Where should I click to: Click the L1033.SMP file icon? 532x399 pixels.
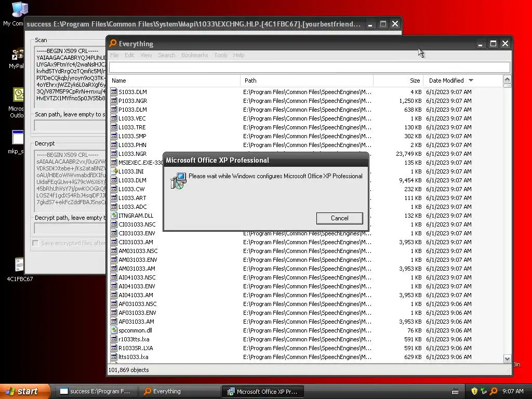(114, 136)
